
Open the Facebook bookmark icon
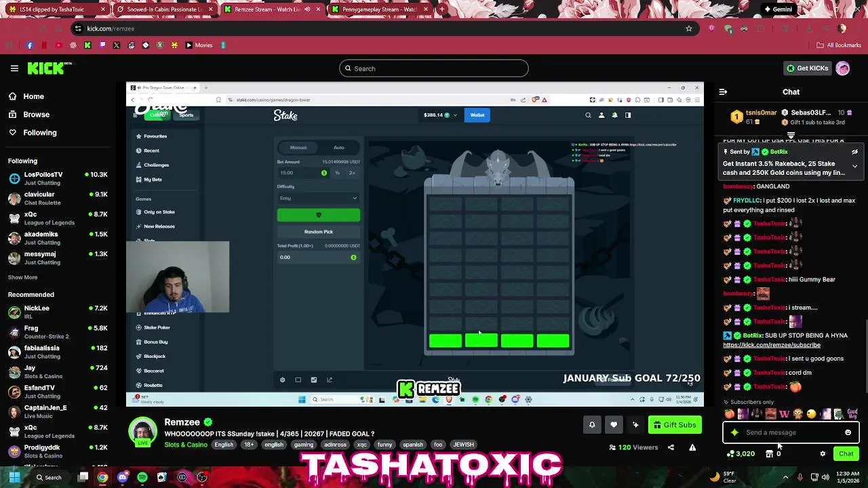30,45
